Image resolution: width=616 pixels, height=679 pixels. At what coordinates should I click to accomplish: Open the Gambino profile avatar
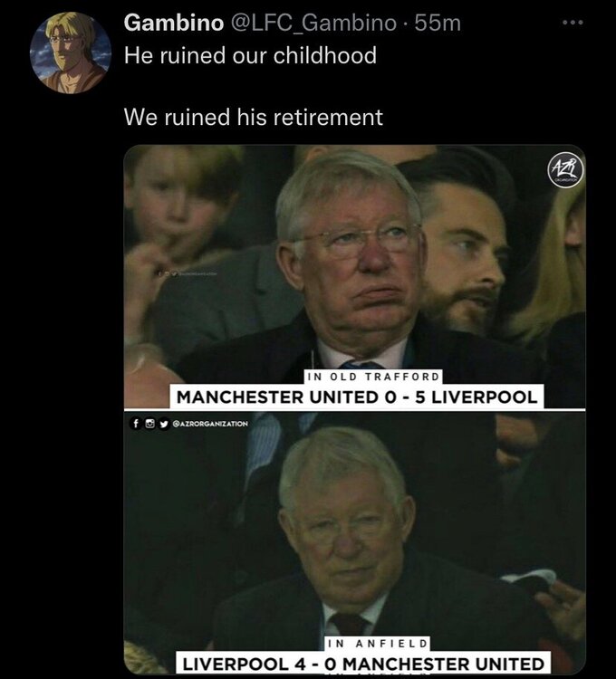71,53
